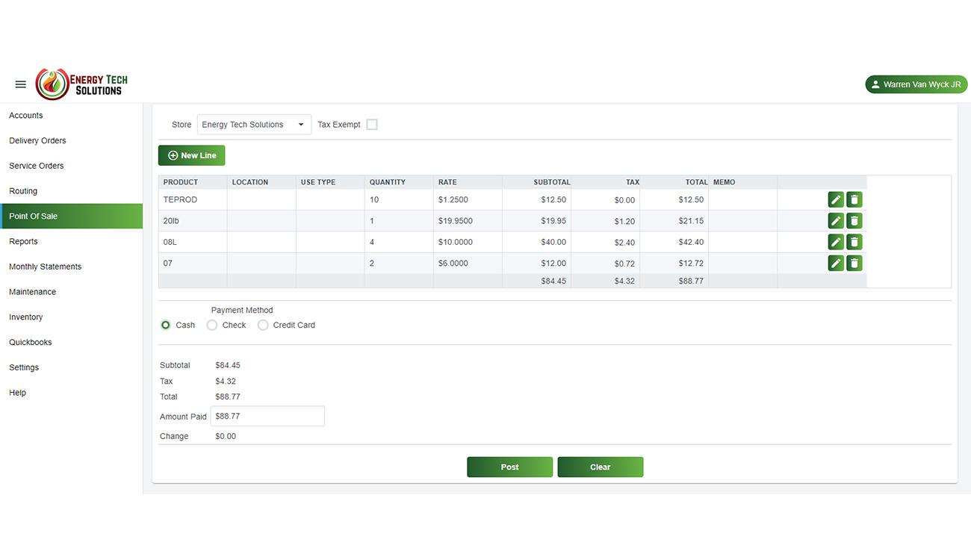
Task: Select Check as payment method
Action: click(x=212, y=326)
